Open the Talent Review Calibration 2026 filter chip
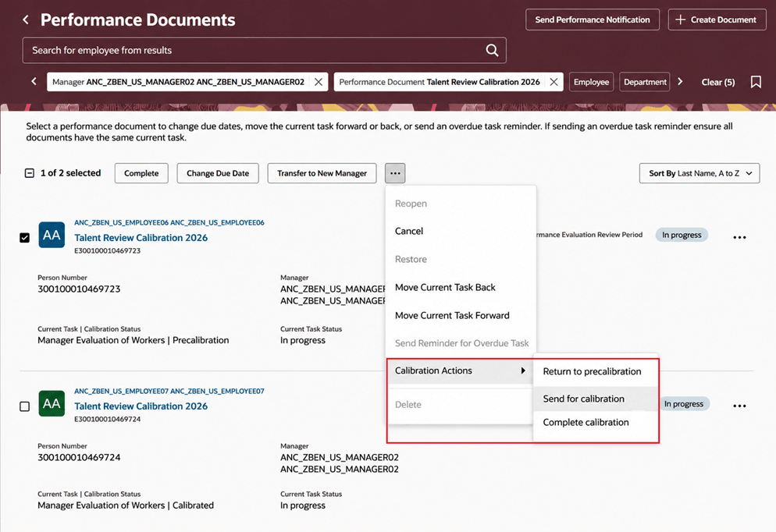776x532 pixels. [x=440, y=82]
